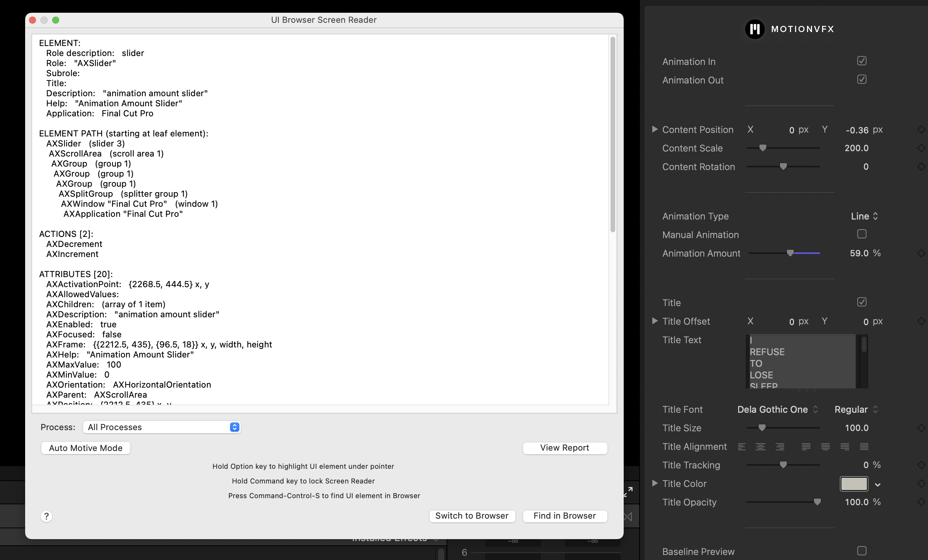Add keyframe for Content Rotation

921,167
